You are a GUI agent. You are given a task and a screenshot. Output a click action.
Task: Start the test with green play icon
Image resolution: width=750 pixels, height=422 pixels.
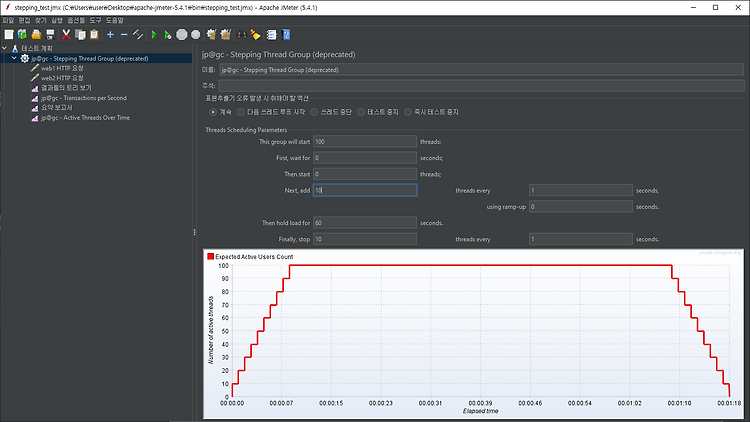[154, 34]
